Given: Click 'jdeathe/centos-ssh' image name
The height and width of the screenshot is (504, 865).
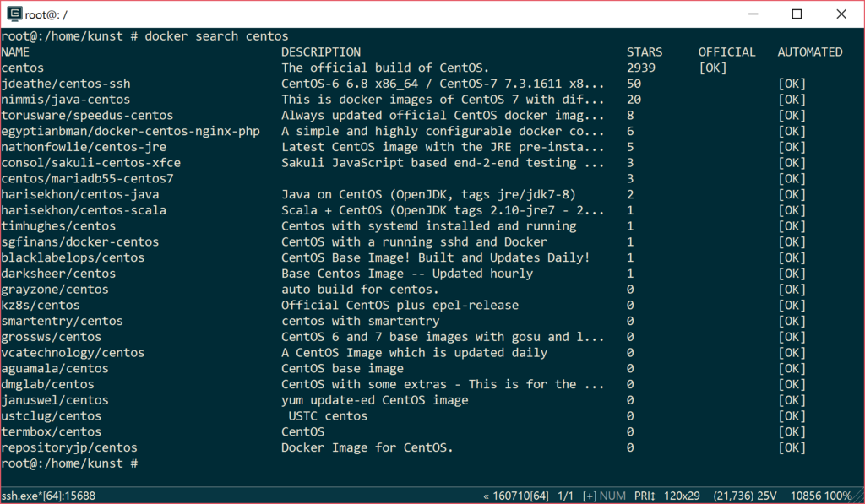Looking at the screenshot, I should pos(66,84).
